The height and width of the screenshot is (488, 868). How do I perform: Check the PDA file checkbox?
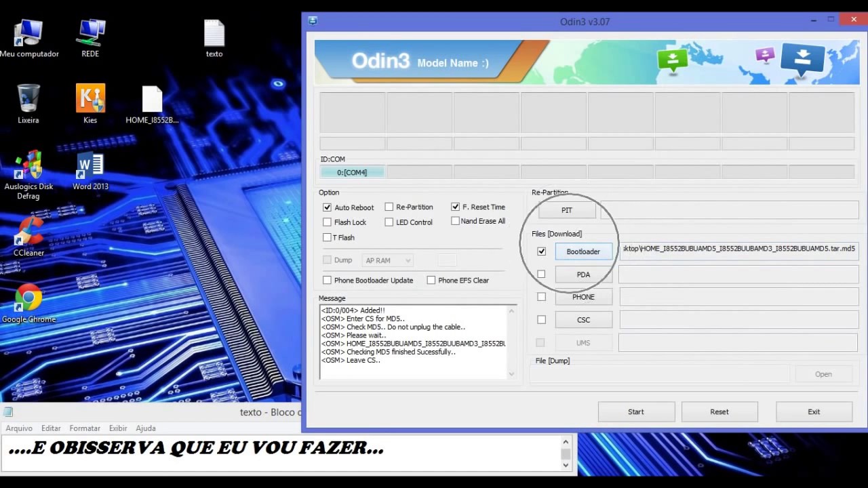tap(541, 274)
